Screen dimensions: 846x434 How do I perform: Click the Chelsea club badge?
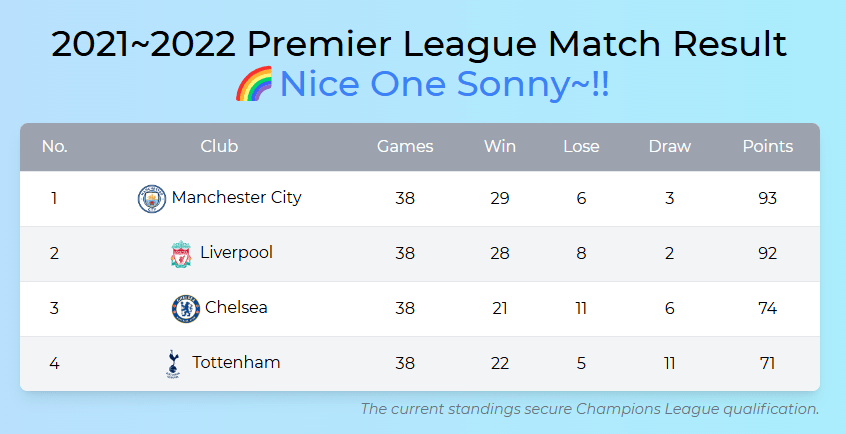186,309
